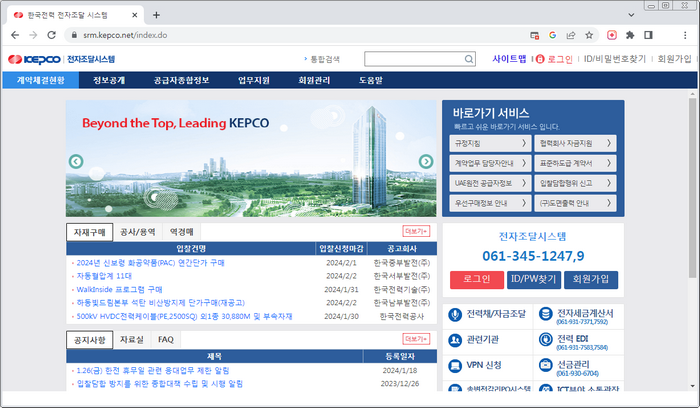Viewport: 700px width, 408px height.
Task: Click the red lock icon beside 로그인
Action: [540, 59]
